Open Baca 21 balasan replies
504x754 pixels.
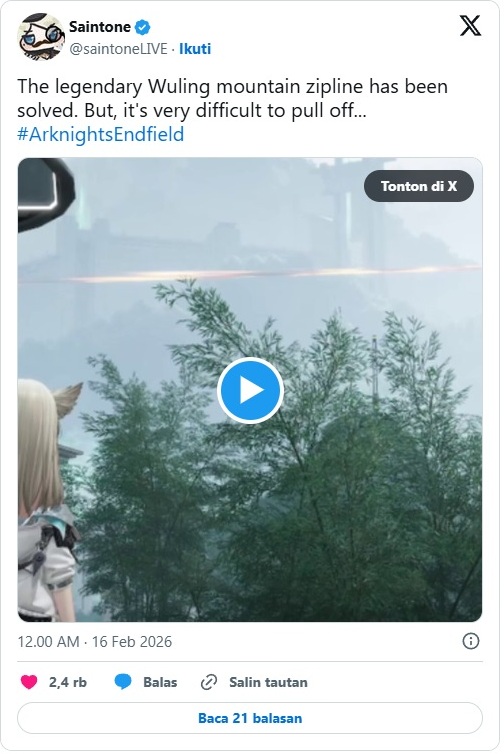point(250,718)
